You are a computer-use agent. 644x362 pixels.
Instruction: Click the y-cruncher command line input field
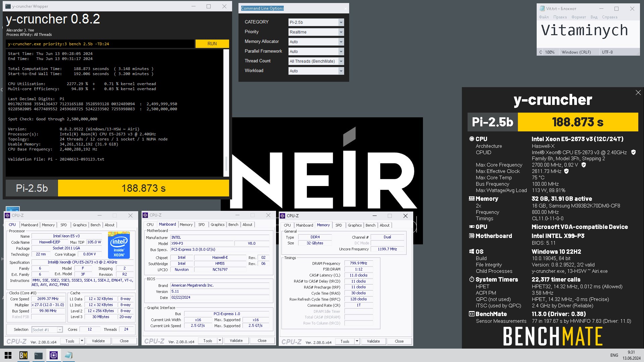(x=100, y=44)
